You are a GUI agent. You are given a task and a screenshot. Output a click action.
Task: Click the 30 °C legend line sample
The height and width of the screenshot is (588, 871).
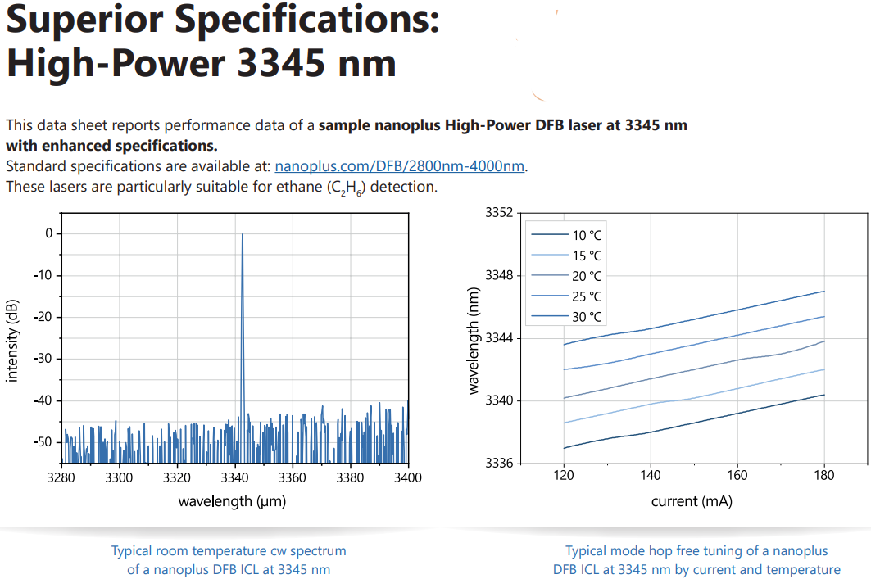click(549, 316)
